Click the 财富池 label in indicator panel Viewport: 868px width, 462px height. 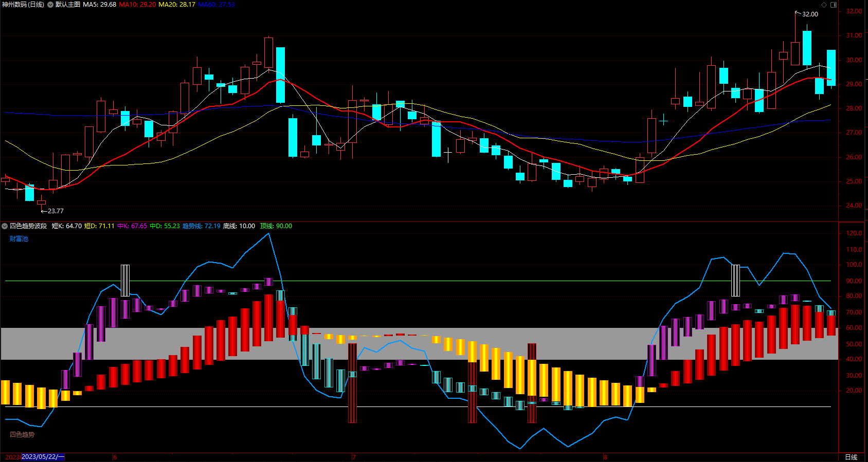tap(19, 239)
